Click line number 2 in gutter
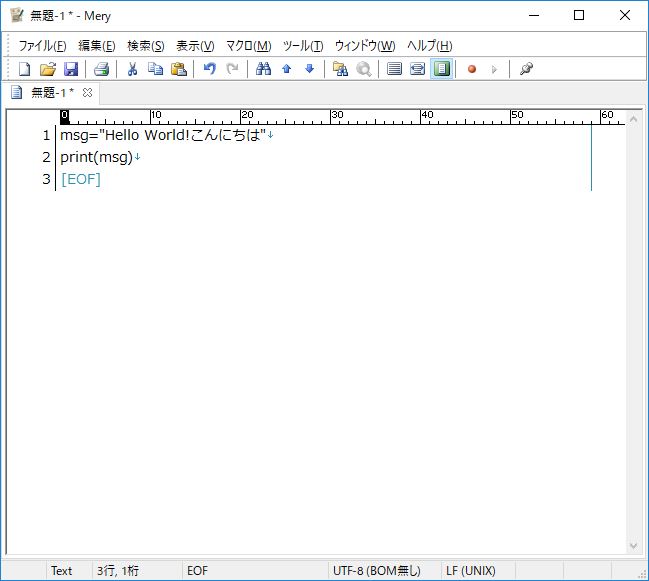 [46, 157]
